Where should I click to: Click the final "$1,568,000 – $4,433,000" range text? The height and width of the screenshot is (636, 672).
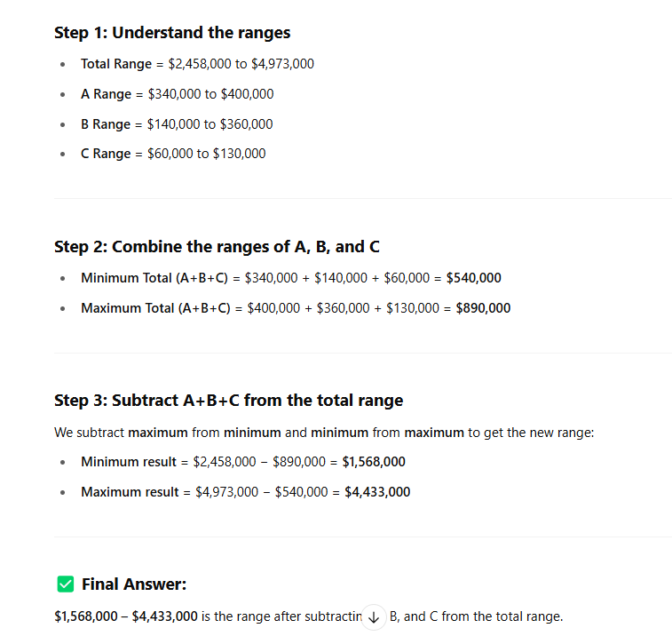(126, 616)
